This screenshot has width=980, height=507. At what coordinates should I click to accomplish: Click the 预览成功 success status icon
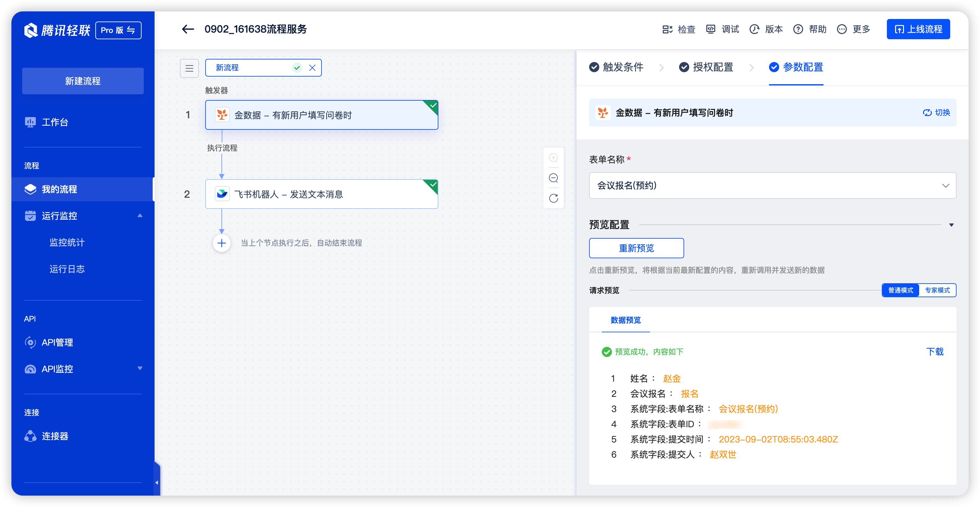(x=607, y=352)
